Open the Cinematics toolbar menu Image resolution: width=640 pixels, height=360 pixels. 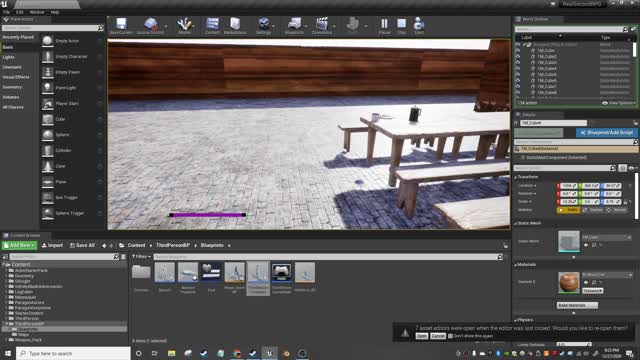pyautogui.click(x=322, y=25)
